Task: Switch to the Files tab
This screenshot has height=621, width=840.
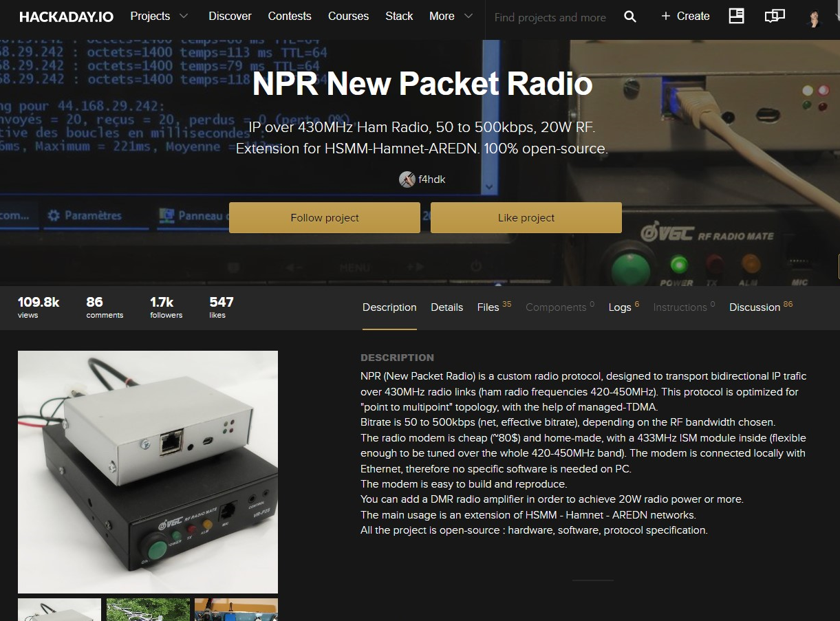Action: [x=488, y=307]
